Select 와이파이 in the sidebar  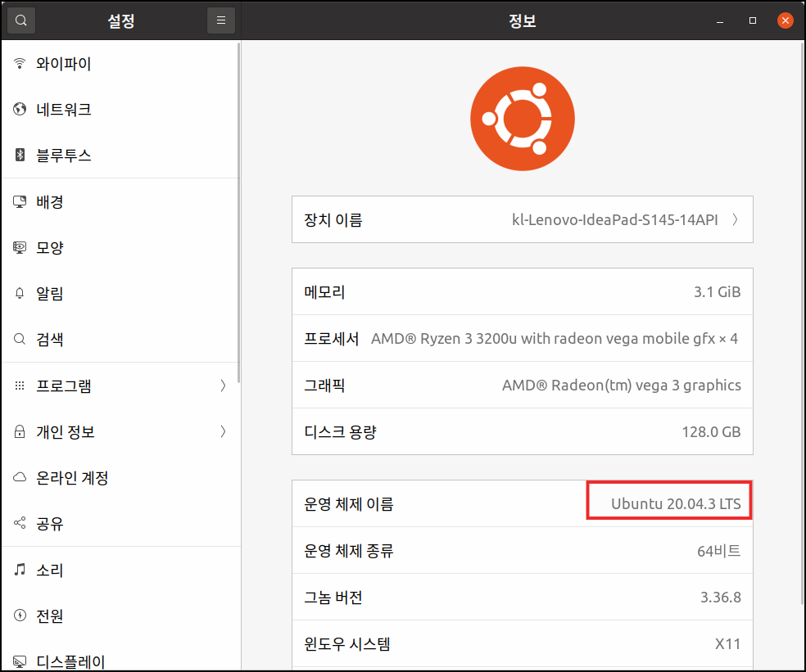coord(120,63)
